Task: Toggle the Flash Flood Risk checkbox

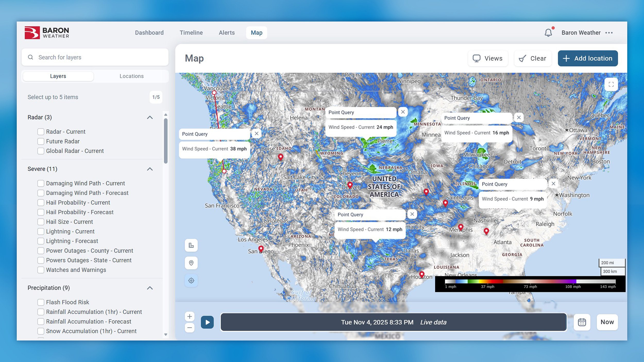Action: tap(41, 302)
